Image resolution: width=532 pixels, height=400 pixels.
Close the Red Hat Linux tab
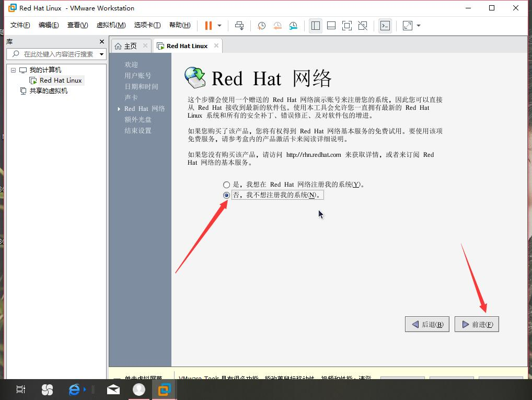point(216,45)
